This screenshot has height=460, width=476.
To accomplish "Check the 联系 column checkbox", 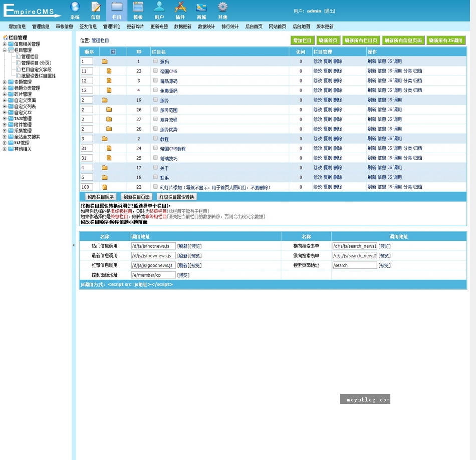I will pos(155,177).
